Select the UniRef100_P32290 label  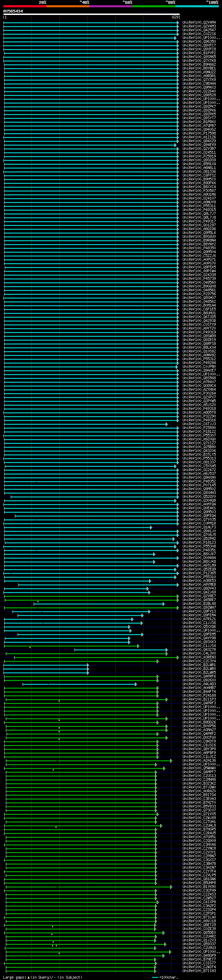pos(199,416)
